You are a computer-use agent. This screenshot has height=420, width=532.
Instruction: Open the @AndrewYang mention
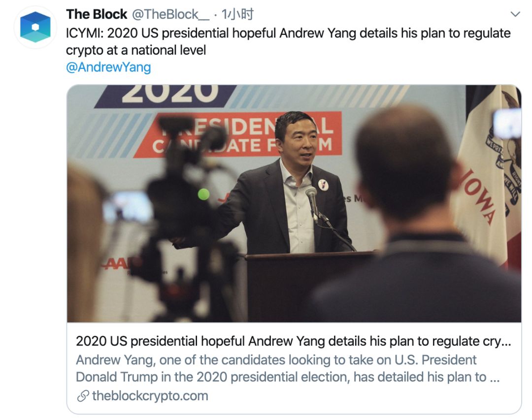click(x=108, y=67)
